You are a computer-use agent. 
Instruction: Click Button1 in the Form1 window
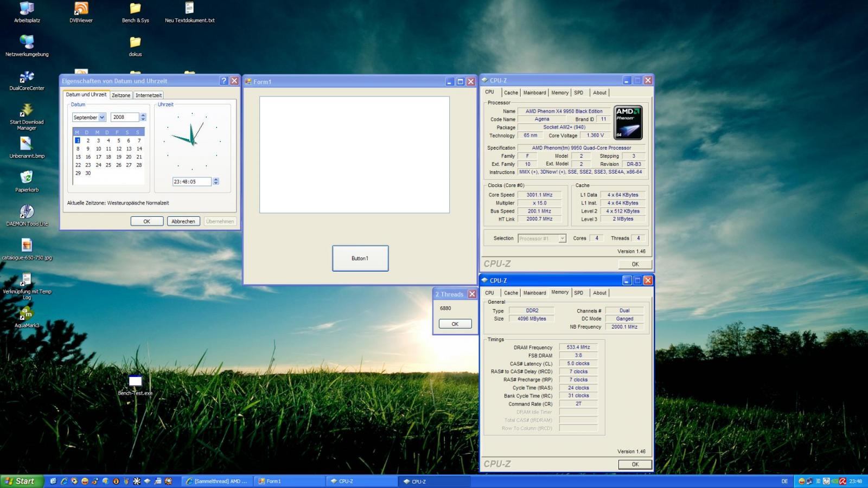point(360,258)
